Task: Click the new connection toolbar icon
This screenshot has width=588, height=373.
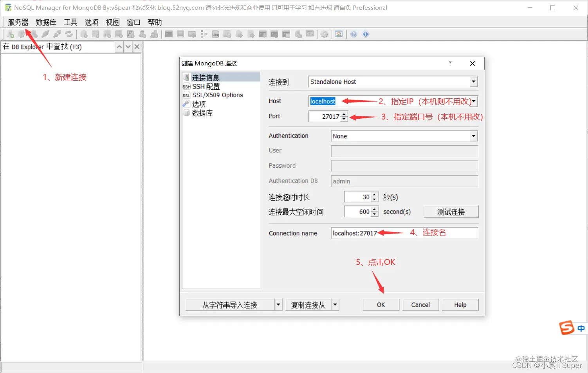Action: click(x=11, y=34)
